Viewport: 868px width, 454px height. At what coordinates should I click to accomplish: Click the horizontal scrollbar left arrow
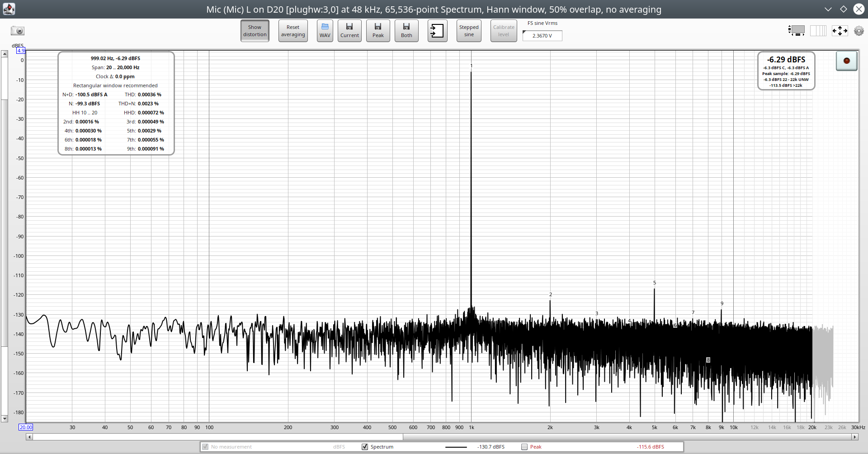[x=29, y=437]
